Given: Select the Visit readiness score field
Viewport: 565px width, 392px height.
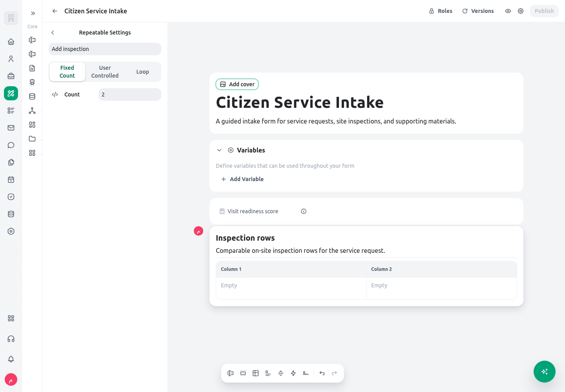Looking at the screenshot, I should tap(366, 211).
